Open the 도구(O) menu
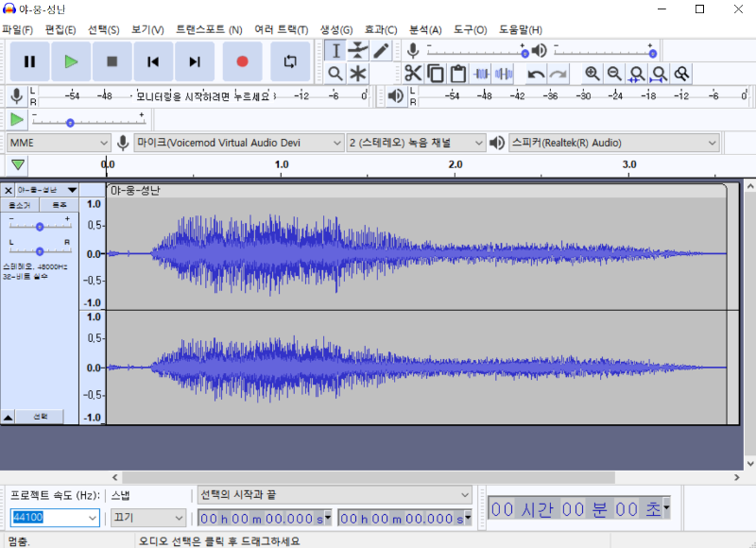This screenshot has height=548, width=756. point(470,30)
